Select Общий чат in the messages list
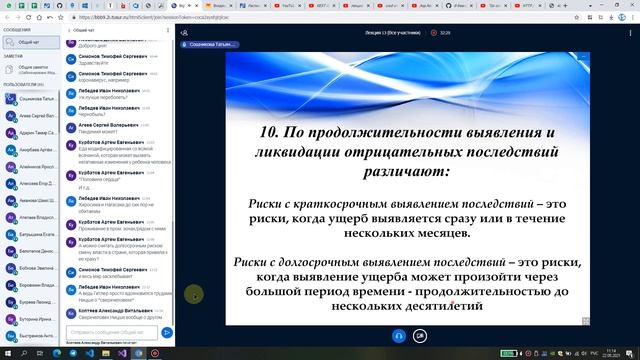The image size is (640, 360). (x=31, y=42)
